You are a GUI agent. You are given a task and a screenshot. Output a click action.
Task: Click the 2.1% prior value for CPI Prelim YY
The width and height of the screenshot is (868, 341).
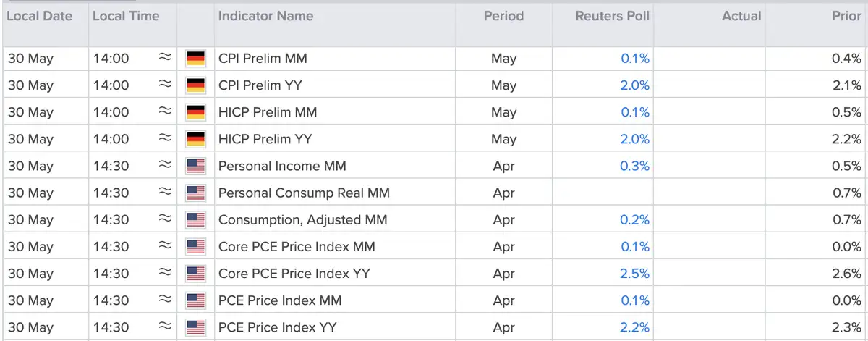pos(847,85)
